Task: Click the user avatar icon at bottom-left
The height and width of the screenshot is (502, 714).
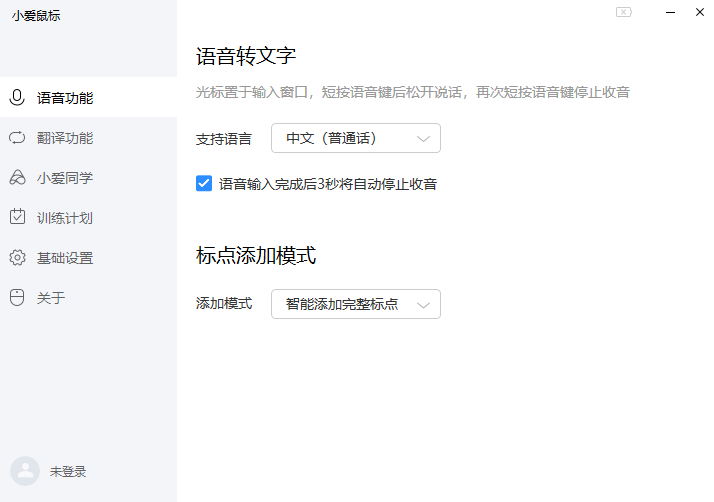Action: click(x=24, y=471)
